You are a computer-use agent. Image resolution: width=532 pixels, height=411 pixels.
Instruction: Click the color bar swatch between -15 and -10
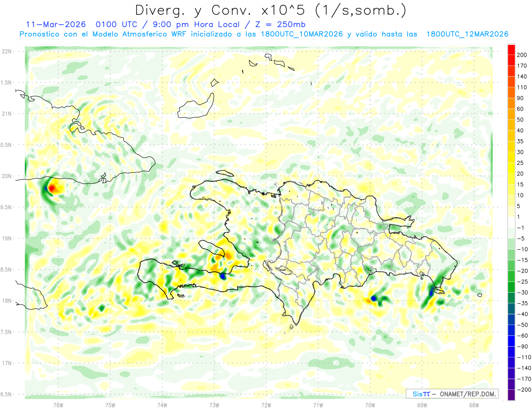pos(511,255)
